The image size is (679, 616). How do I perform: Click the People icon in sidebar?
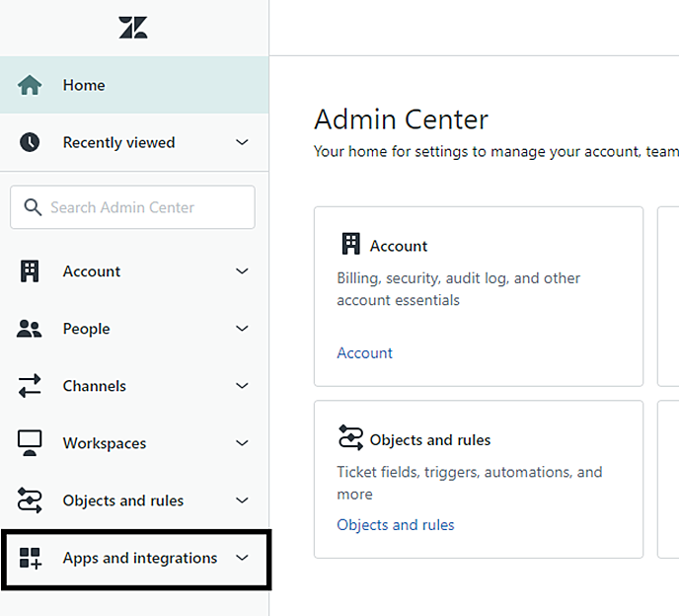(30, 329)
